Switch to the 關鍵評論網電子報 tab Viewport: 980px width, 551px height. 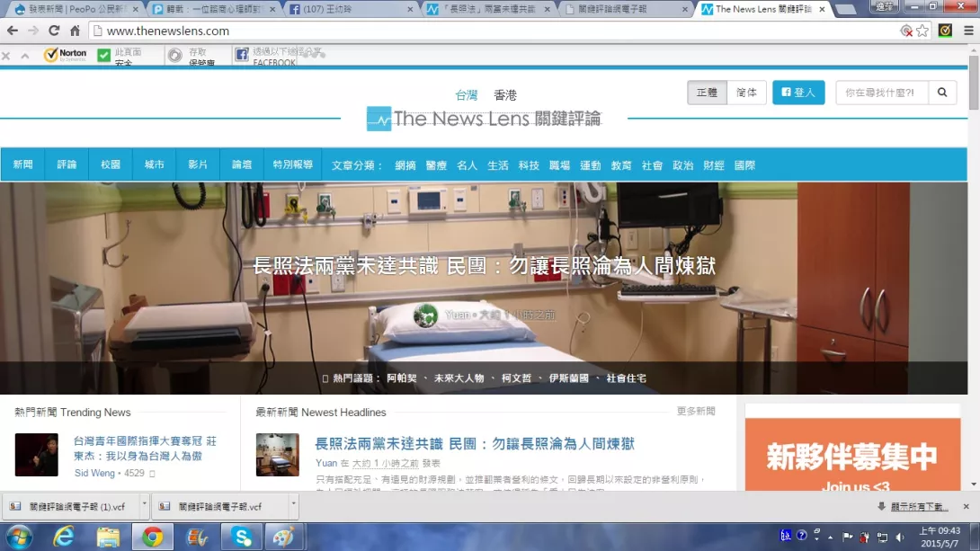(x=626, y=9)
